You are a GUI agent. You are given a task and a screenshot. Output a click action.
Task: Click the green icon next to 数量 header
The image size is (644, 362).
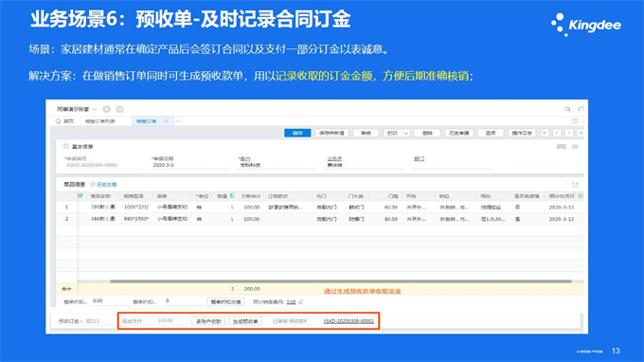[x=232, y=196]
